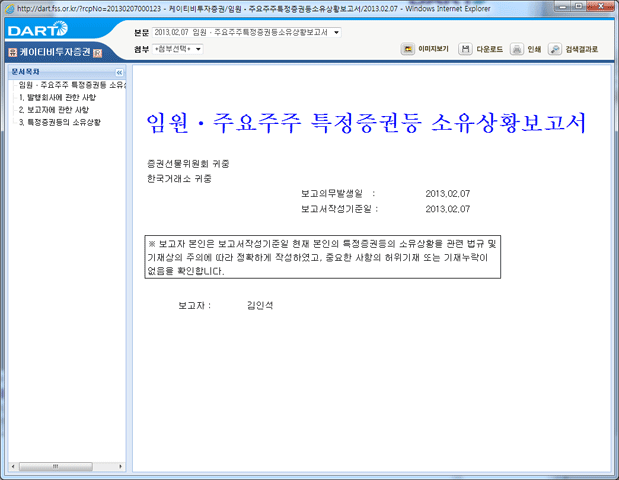Screen dimensions: 619x480
Task: Click the DART logo
Action: (35, 31)
